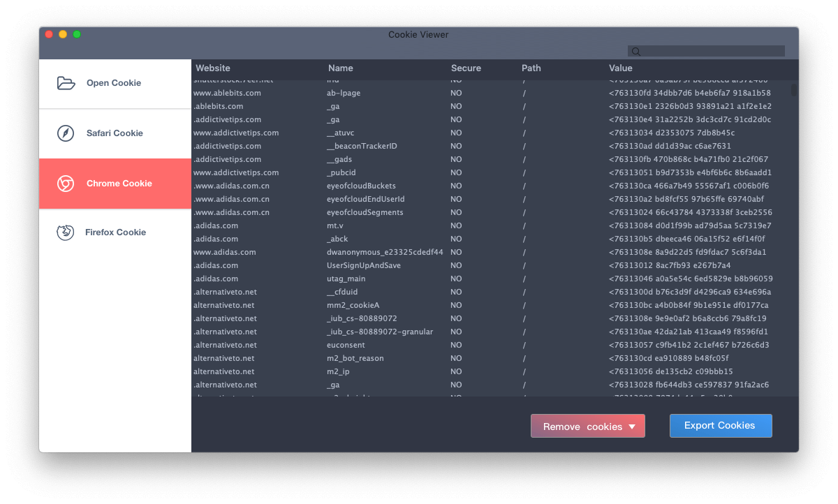The height and width of the screenshot is (504, 838).
Task: Select the _iub_cs-80889072-granular cookie name
Action: (x=380, y=332)
